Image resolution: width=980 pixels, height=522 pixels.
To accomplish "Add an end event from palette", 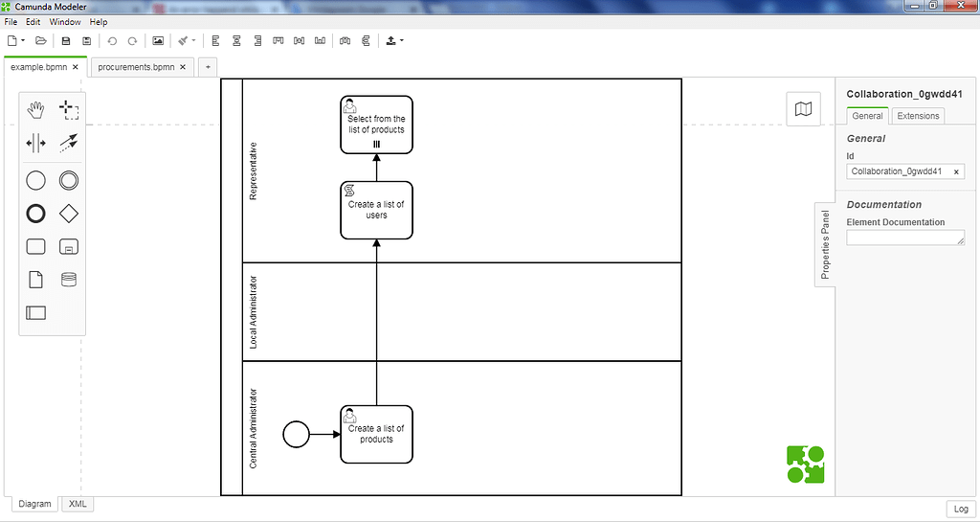I will click(x=35, y=213).
